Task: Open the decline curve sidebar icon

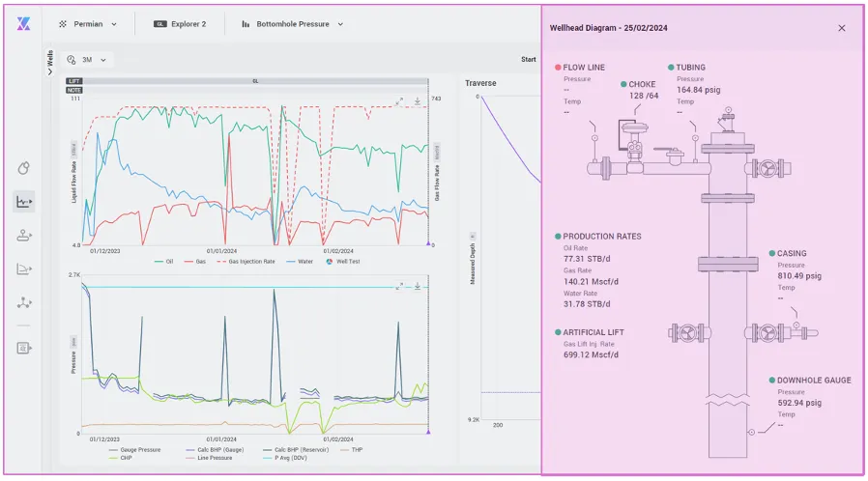Action: (24, 269)
